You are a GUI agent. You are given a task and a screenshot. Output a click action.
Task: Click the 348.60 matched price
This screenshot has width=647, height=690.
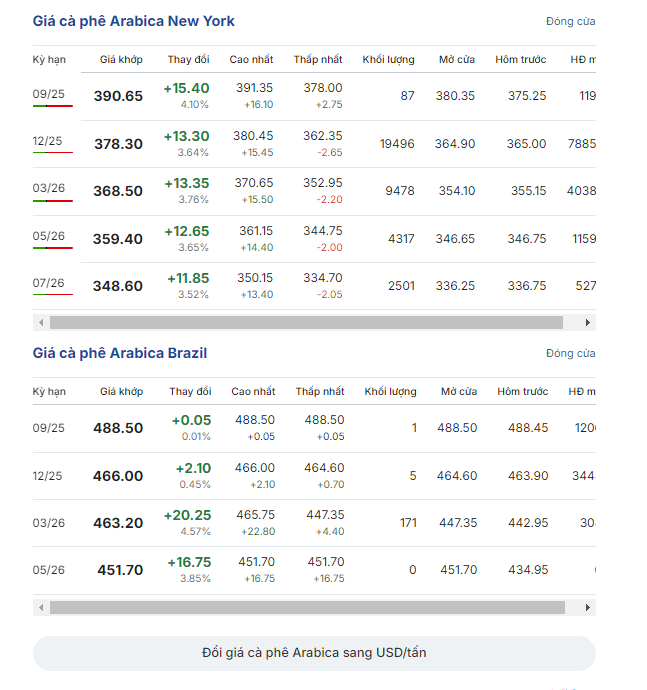[x=118, y=286]
